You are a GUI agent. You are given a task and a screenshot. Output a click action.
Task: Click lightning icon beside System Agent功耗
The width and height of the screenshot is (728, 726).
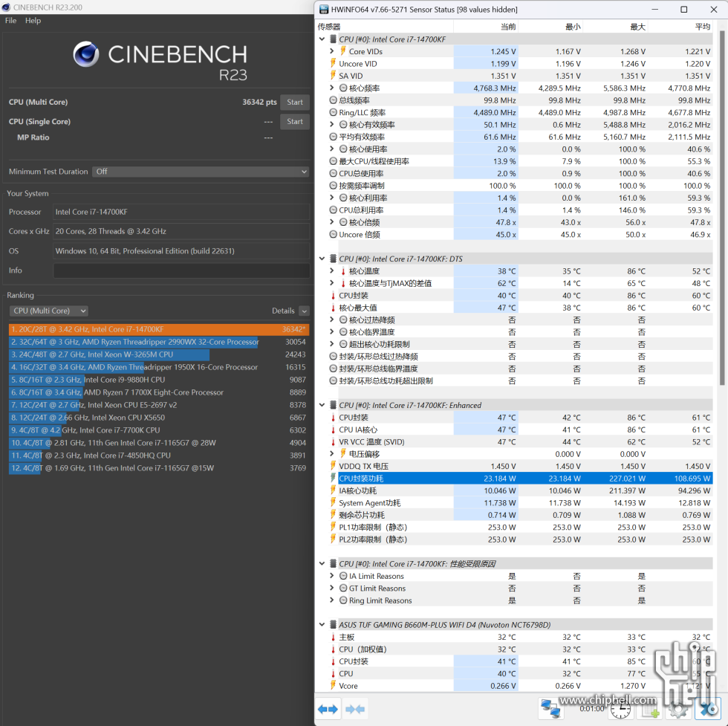pos(333,502)
